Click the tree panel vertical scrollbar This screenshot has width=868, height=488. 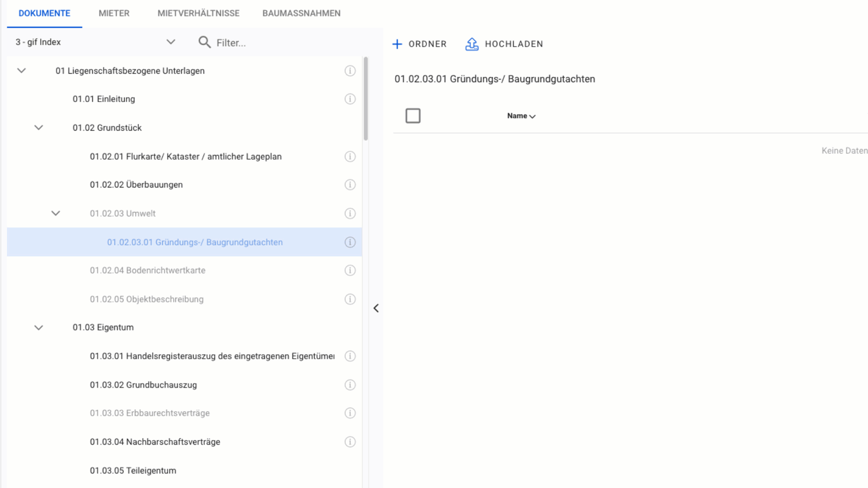coord(365,99)
